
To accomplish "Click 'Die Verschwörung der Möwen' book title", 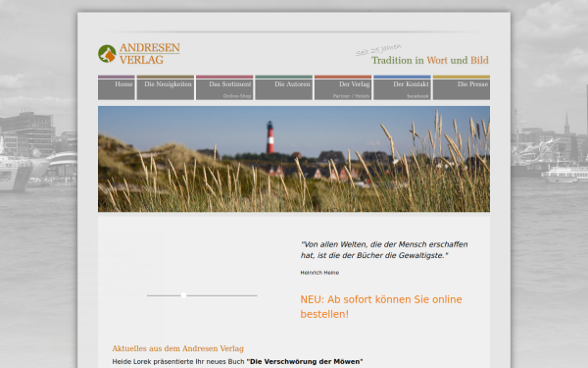I will [x=305, y=361].
